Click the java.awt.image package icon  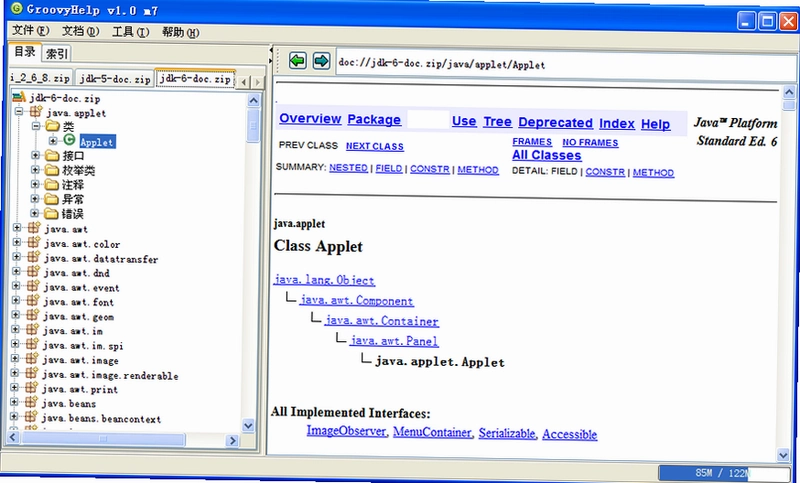click(x=32, y=358)
